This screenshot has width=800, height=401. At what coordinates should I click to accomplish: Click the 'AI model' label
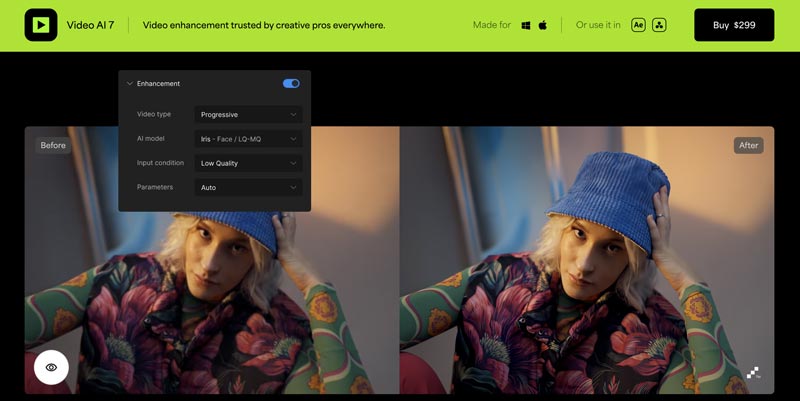[x=151, y=139]
